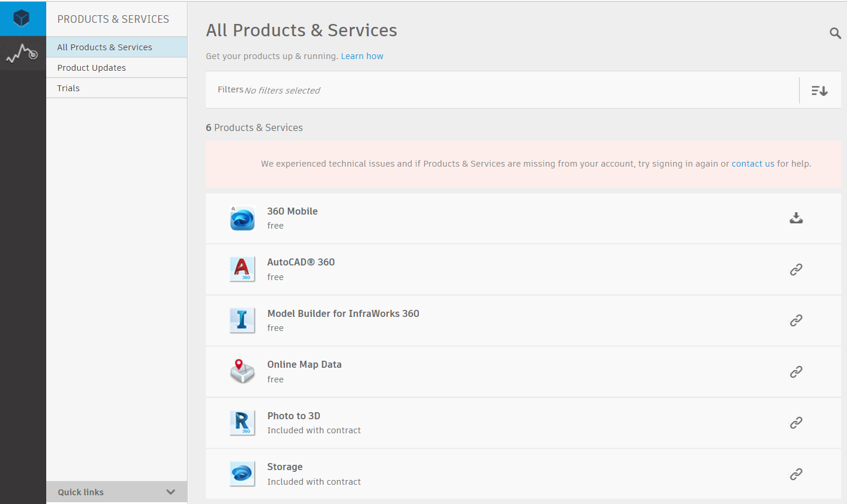Click the link icon for Online Map Data
Screen dimensions: 847x504
pos(796,372)
